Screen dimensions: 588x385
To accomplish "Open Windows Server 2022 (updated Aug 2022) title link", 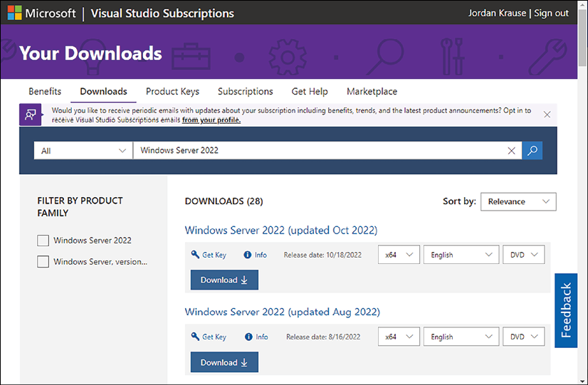I will point(283,312).
